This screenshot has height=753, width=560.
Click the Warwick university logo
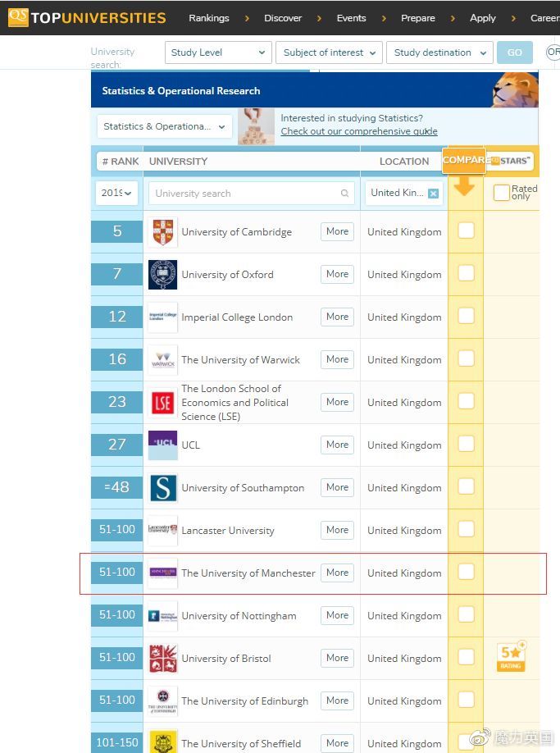click(x=162, y=360)
